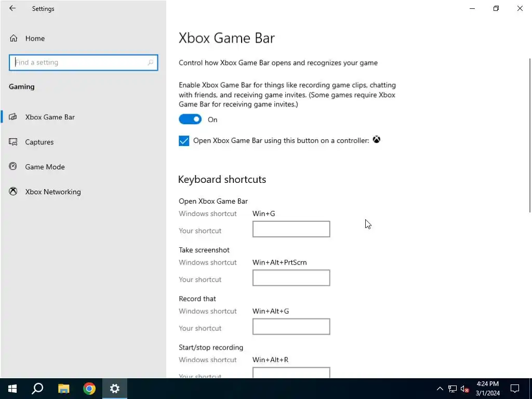Image resolution: width=532 pixels, height=399 pixels.
Task: Open the Windows Start menu
Action: pyautogui.click(x=12, y=389)
